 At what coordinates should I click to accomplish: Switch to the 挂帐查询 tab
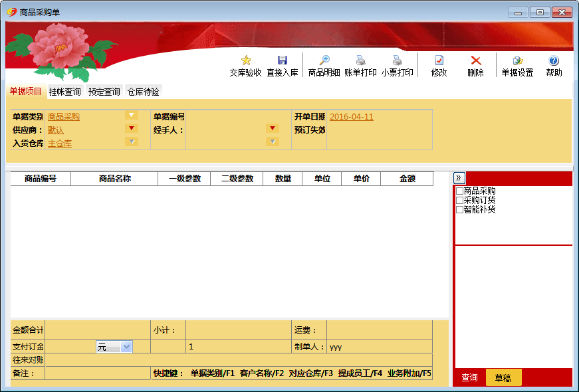(65, 92)
